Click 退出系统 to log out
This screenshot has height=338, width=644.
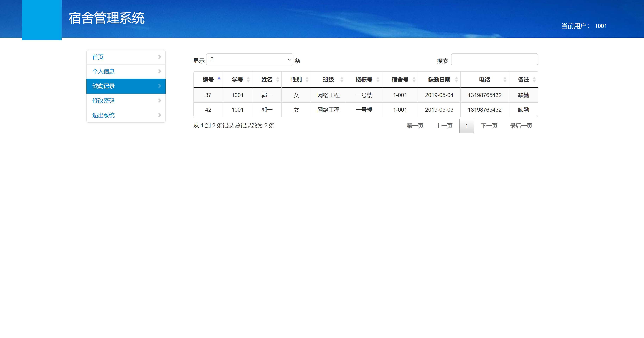point(103,115)
